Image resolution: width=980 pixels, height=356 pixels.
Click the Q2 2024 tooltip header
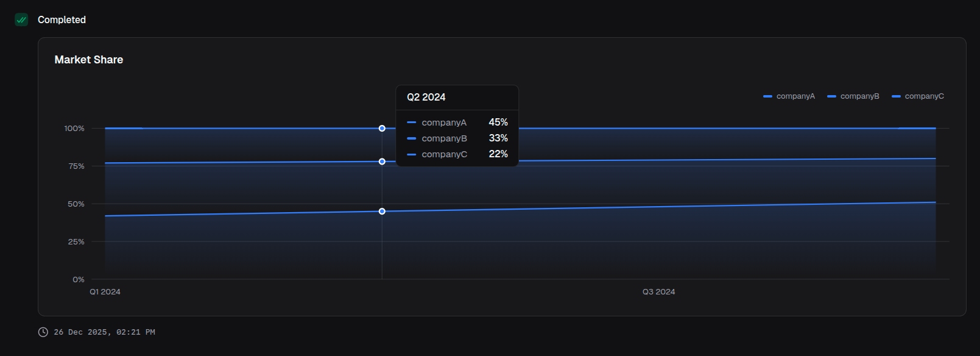426,98
